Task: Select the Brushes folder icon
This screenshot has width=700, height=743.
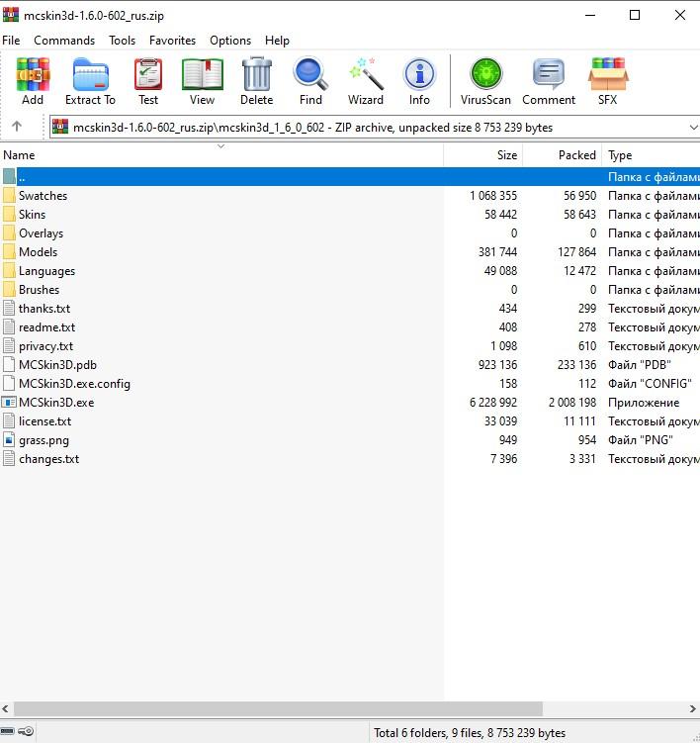Action: point(9,289)
